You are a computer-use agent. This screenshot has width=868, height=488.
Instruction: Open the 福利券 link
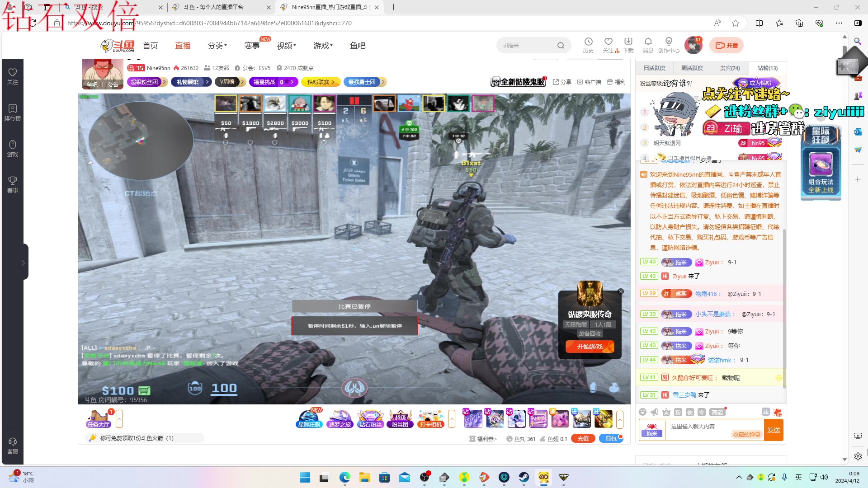tap(483, 439)
